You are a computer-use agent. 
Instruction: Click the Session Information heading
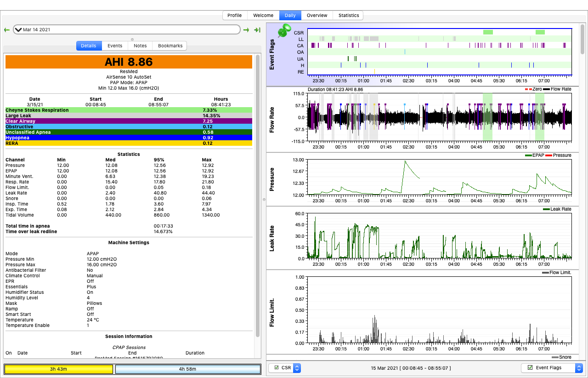[129, 336]
